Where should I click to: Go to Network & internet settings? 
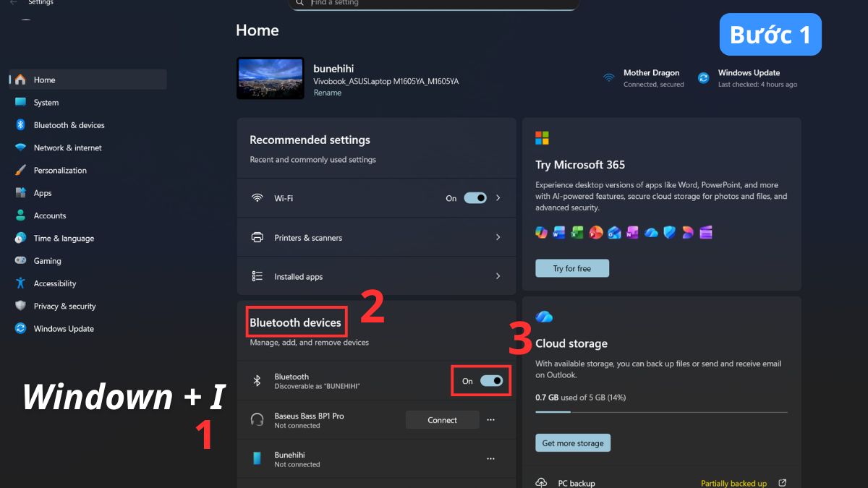[x=88, y=147]
